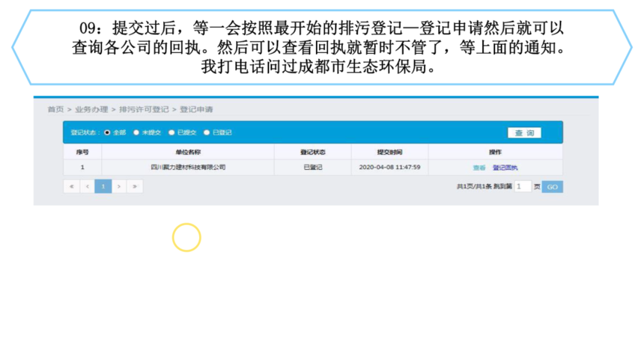The height and width of the screenshot is (362, 644).
Task: Select the 全部 registration status radio button
Action: [x=108, y=132]
